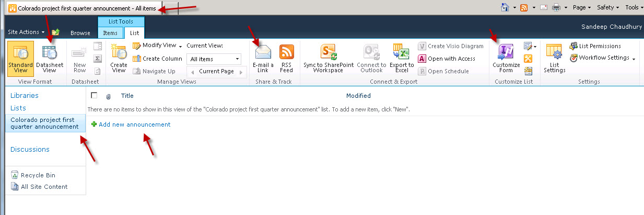Click Add new announcement link

134,125
